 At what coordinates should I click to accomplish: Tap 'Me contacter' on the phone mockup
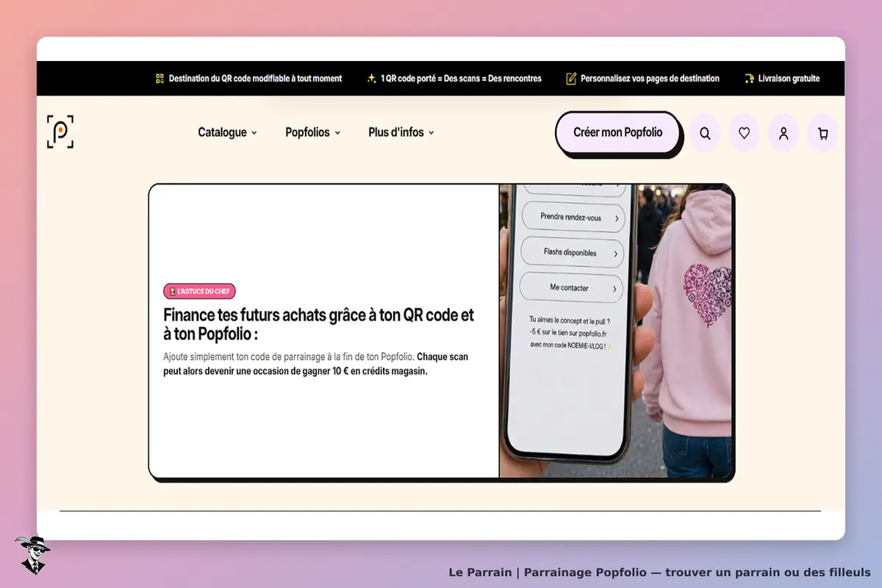571,287
